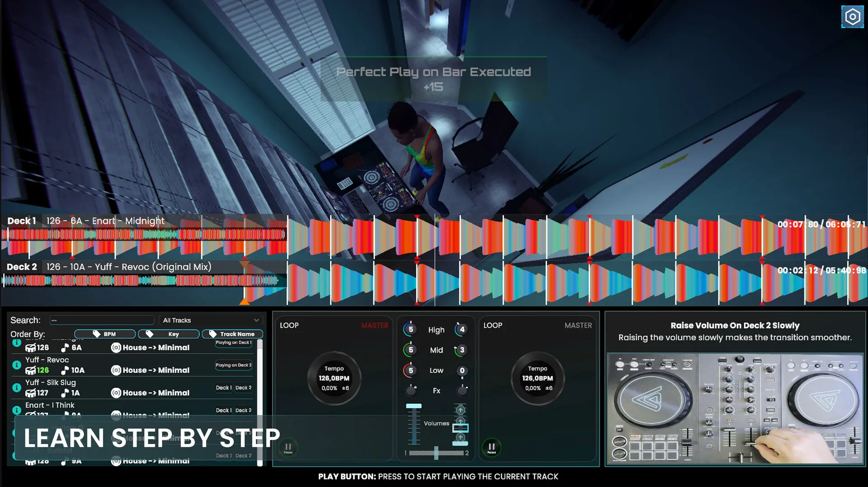Select the Enart - I Think track title

[x=50, y=405]
